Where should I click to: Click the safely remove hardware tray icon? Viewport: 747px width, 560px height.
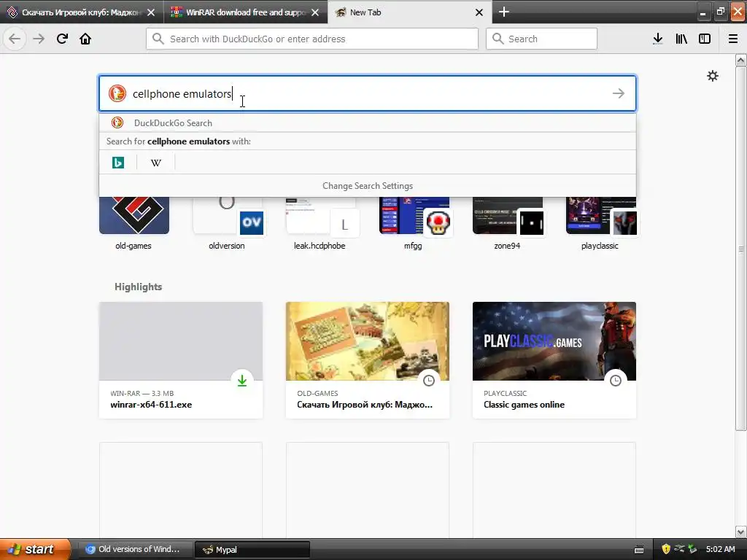click(x=692, y=549)
